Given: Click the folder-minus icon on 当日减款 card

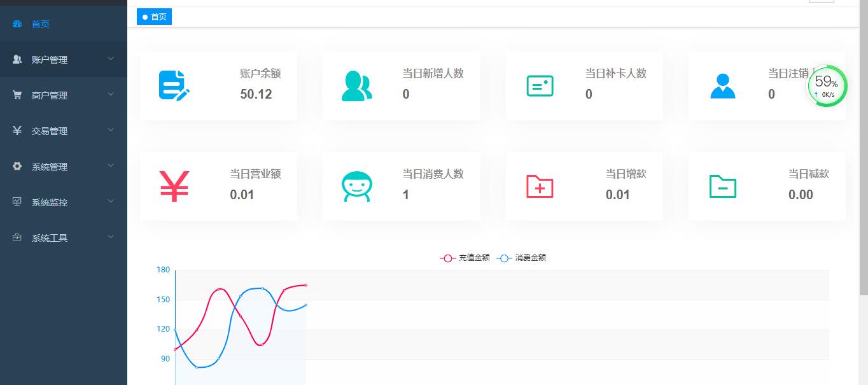Looking at the screenshot, I should (722, 186).
